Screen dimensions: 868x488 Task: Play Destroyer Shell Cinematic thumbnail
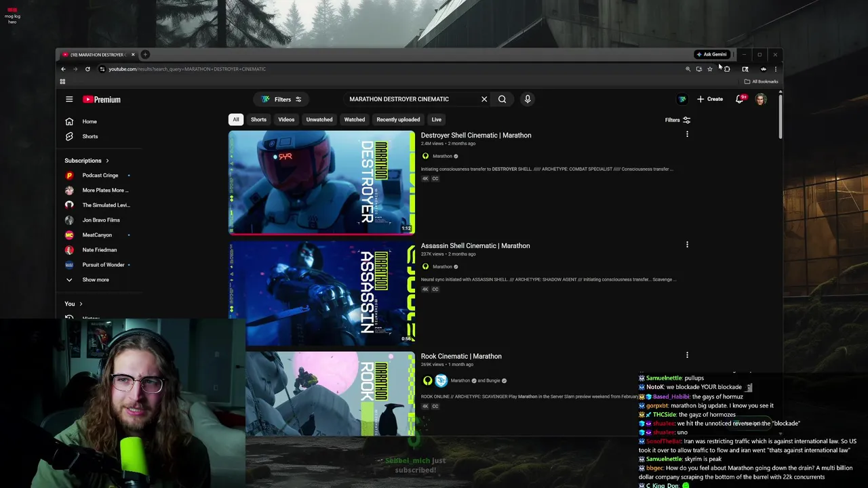coord(321,182)
